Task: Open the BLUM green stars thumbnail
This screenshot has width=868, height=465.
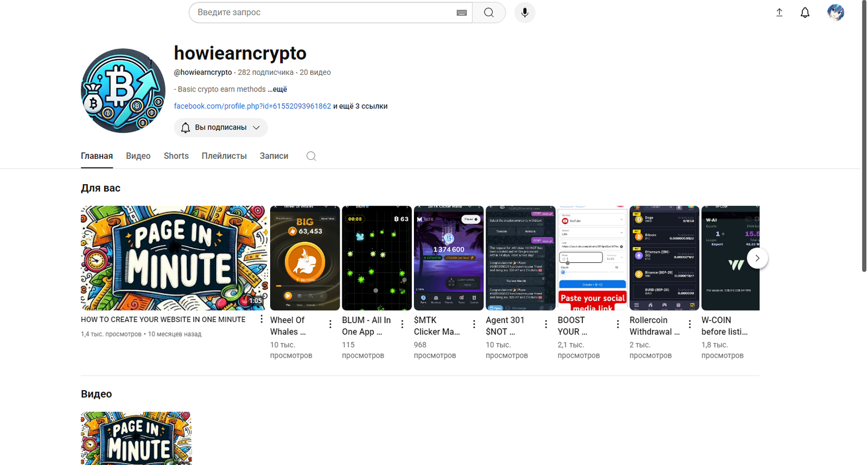Action: coord(376,258)
